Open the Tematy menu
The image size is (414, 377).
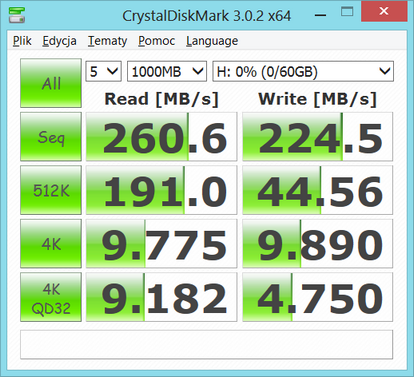107,41
